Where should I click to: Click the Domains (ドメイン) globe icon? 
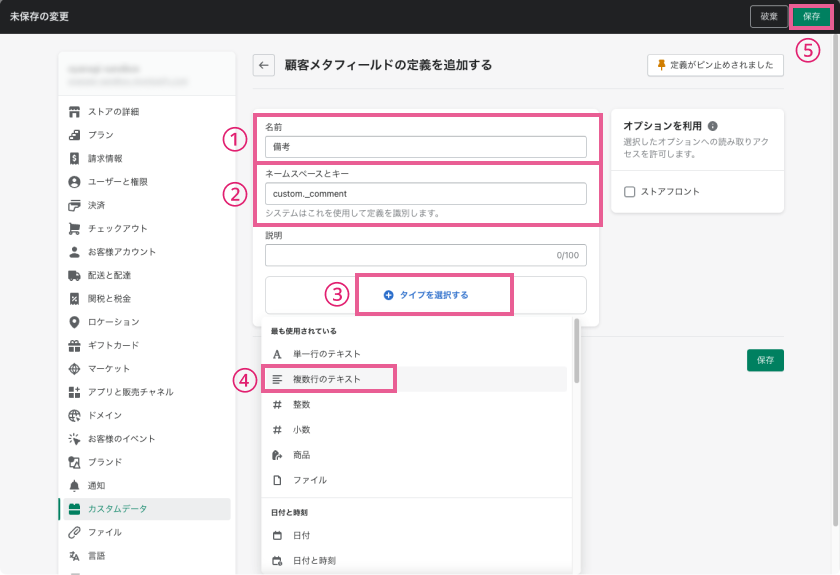coord(74,415)
